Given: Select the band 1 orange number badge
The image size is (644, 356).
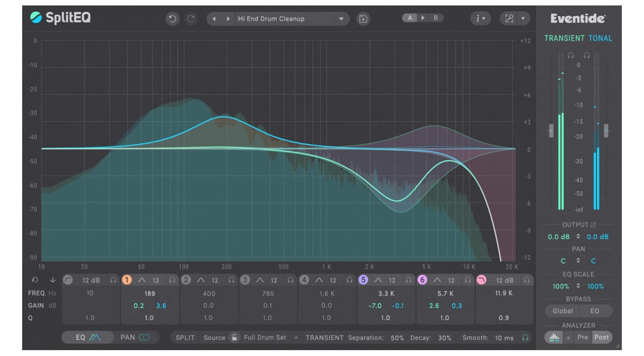Looking at the screenshot, I should 127,280.
